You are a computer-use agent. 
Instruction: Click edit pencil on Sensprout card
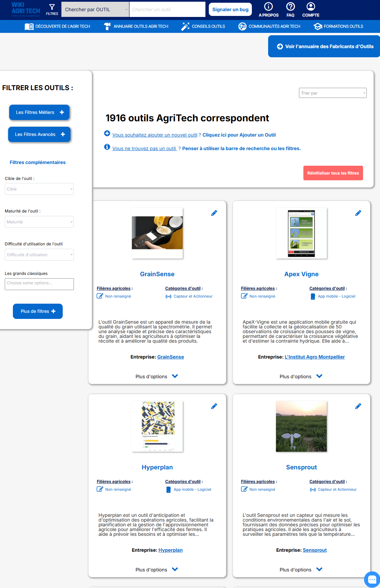click(358, 406)
